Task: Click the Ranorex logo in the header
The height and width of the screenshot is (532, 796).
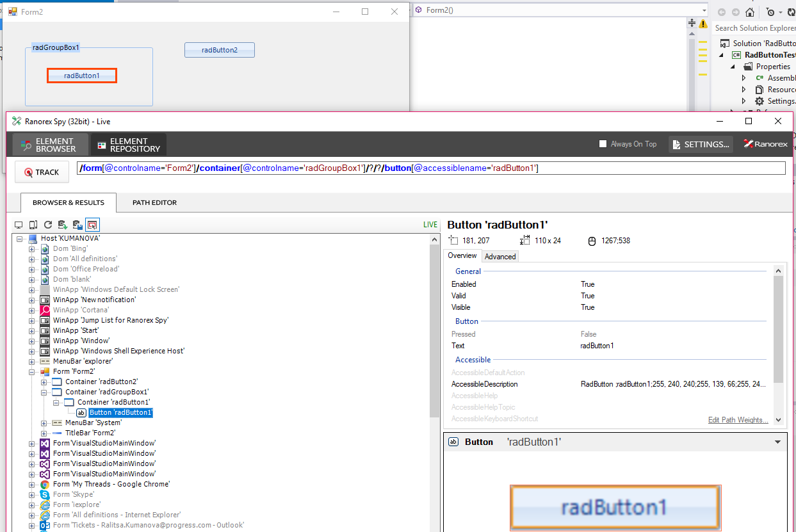Action: point(765,144)
